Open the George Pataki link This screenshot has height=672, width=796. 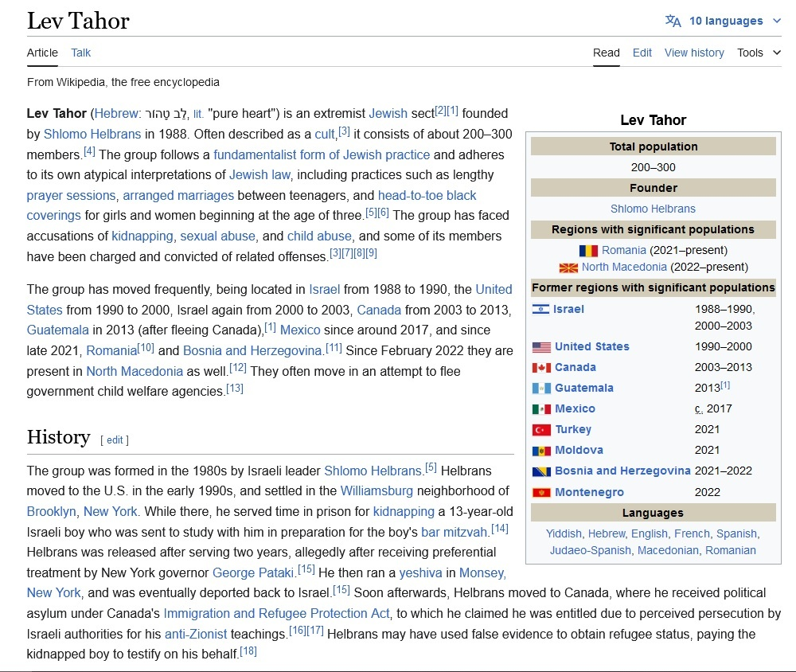[x=253, y=573]
